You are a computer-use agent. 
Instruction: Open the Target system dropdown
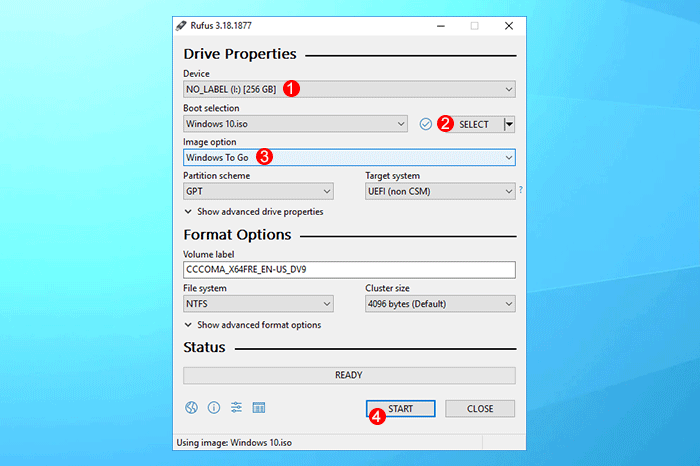440,191
